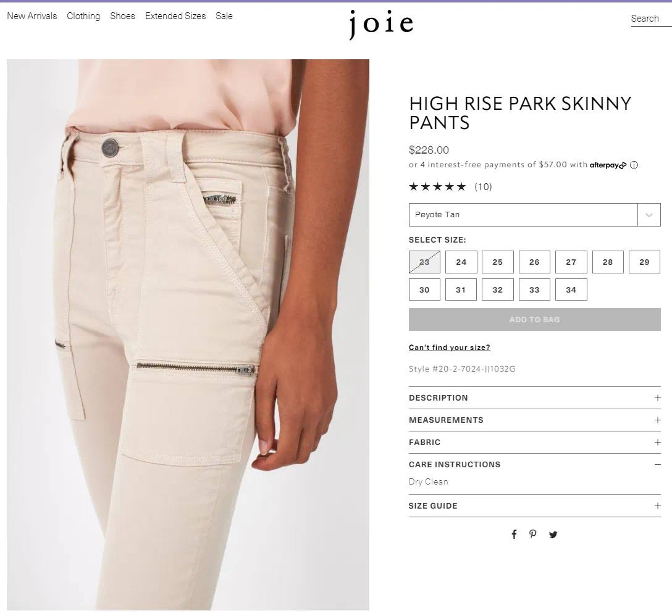Screen dimensions: 672x616
Task: Click into the Search field
Action: [x=651, y=19]
